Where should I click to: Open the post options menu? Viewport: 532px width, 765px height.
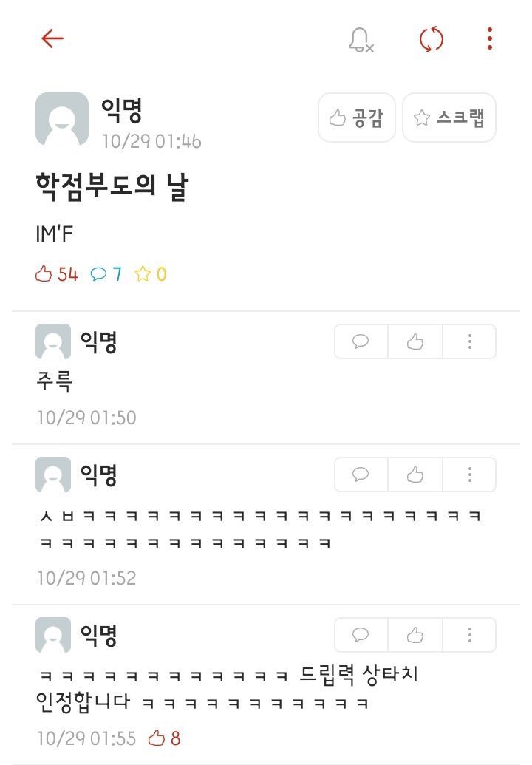coord(487,41)
